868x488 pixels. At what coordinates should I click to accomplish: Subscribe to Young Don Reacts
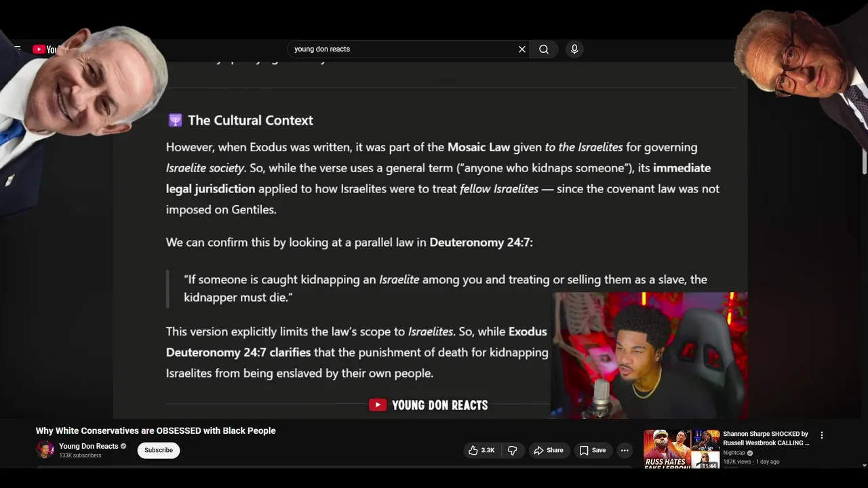pyautogui.click(x=159, y=450)
